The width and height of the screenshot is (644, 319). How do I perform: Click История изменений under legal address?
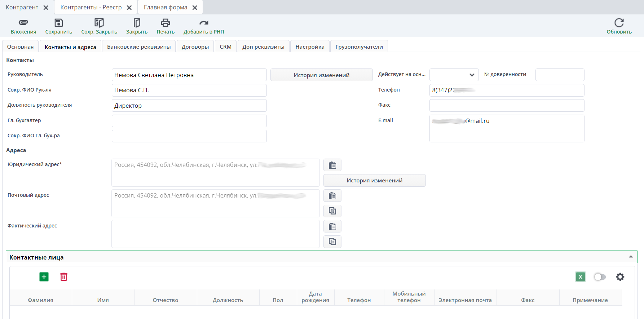pyautogui.click(x=374, y=181)
